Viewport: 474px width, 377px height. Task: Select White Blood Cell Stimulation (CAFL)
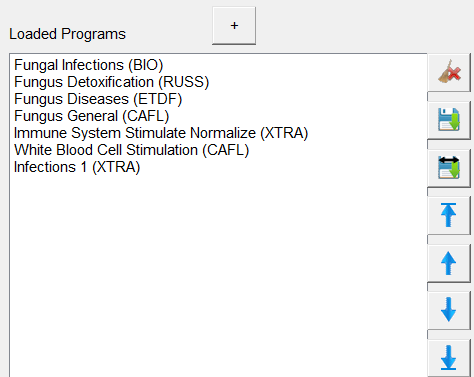coord(131,150)
